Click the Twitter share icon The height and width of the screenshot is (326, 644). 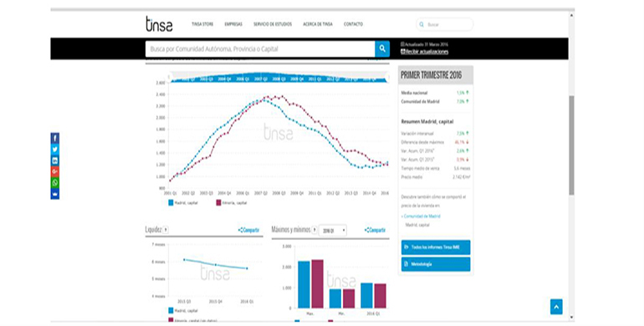coord(55,150)
